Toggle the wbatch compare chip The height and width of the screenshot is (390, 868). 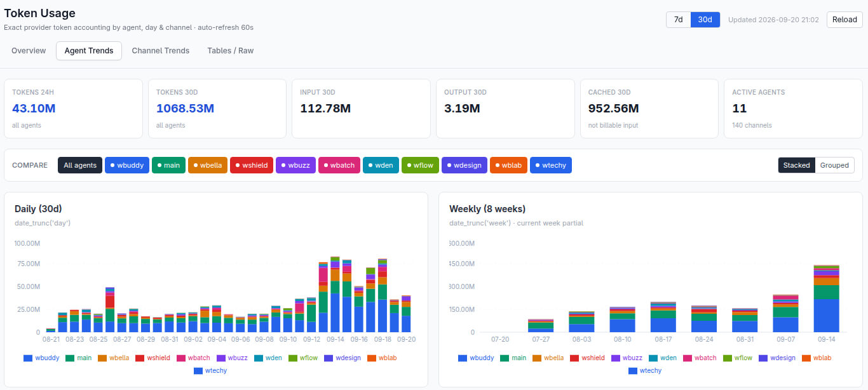[x=339, y=165]
